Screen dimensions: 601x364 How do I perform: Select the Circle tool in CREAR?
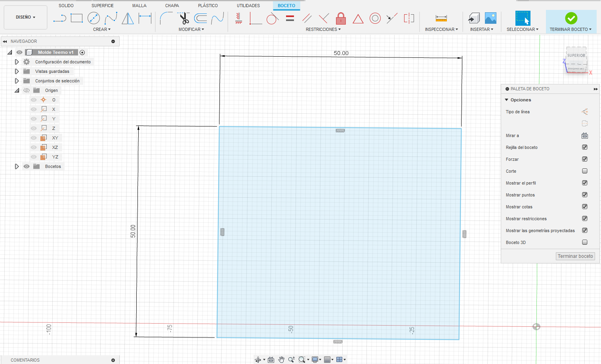93,18
